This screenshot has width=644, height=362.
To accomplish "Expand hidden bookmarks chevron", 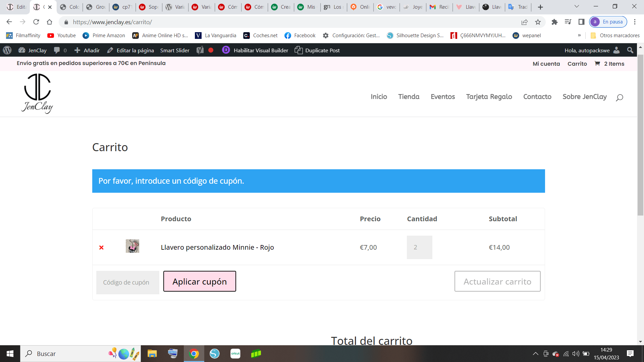I will 579,36.
